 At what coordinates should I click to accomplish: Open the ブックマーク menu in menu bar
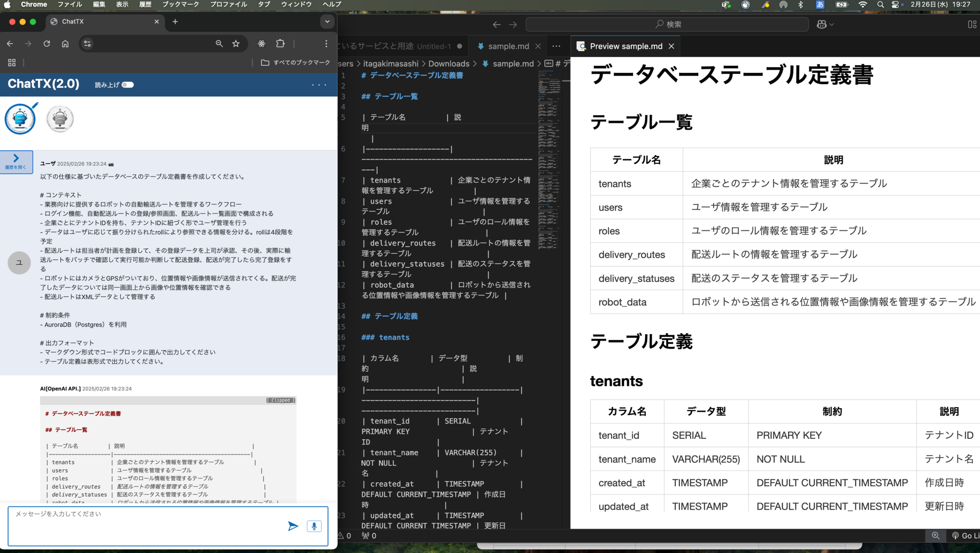[x=181, y=5]
